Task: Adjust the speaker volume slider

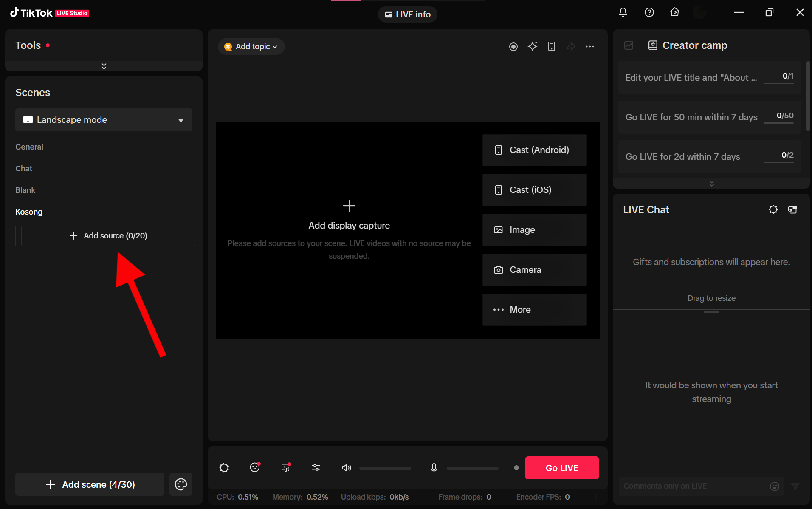Action: [x=385, y=468]
